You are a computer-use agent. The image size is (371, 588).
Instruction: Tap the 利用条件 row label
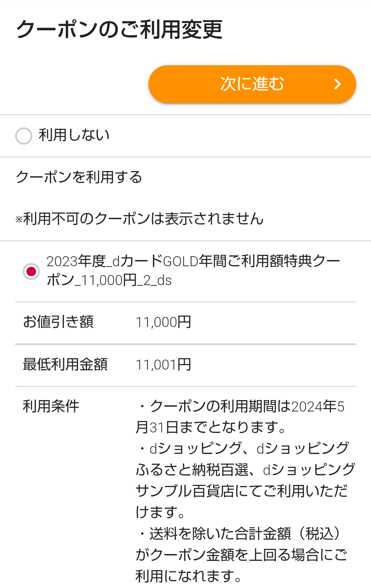[x=51, y=406]
